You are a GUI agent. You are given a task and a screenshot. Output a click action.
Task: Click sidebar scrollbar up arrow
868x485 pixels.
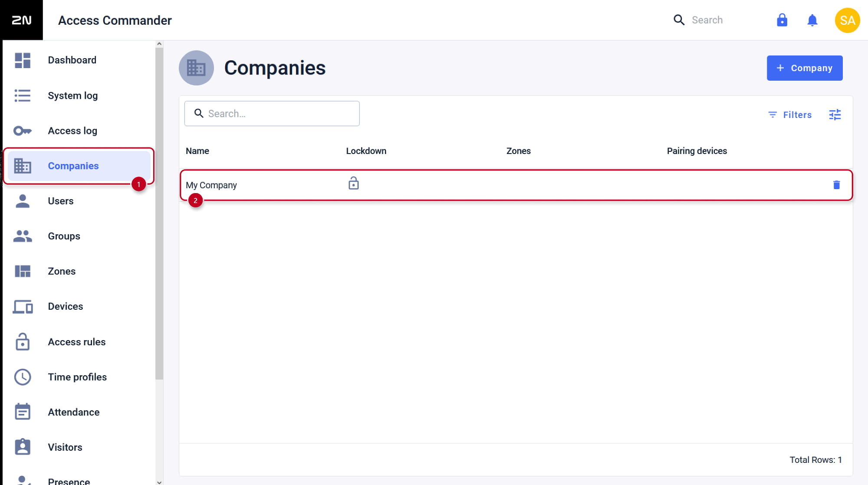pyautogui.click(x=159, y=44)
